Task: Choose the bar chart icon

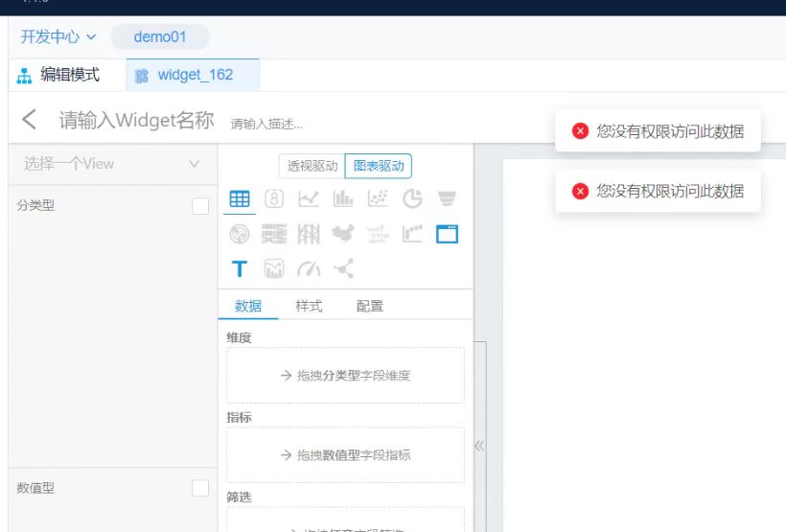Action: click(343, 199)
